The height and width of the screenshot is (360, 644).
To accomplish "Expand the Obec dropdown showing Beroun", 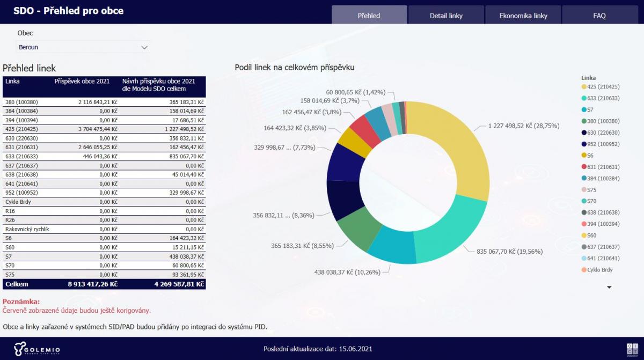I will [83, 47].
